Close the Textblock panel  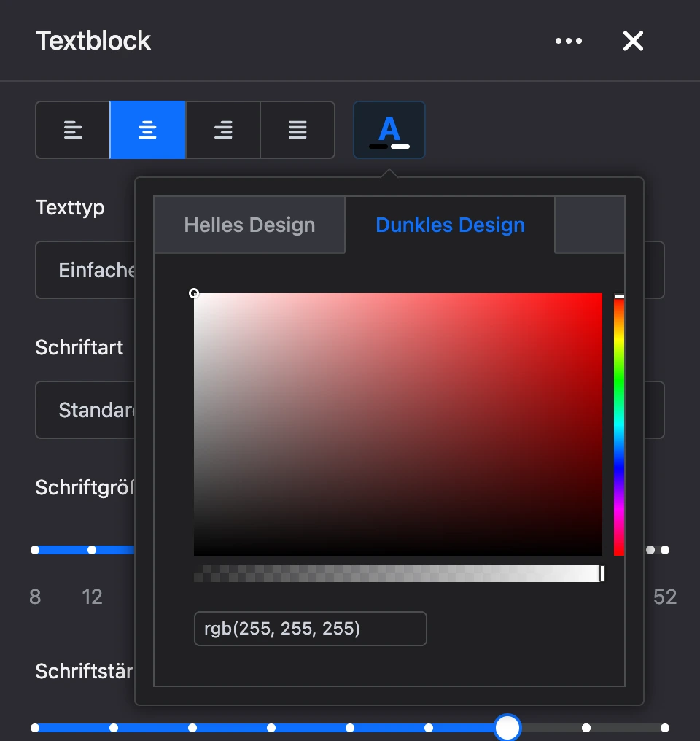click(633, 41)
